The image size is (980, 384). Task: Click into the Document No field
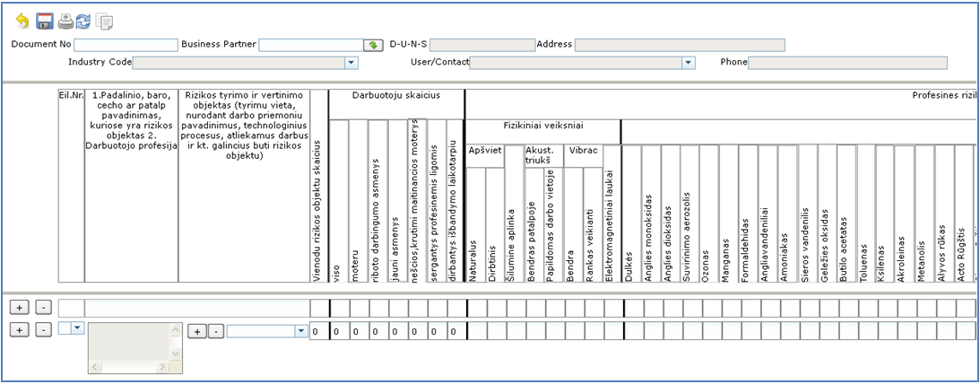[126, 45]
